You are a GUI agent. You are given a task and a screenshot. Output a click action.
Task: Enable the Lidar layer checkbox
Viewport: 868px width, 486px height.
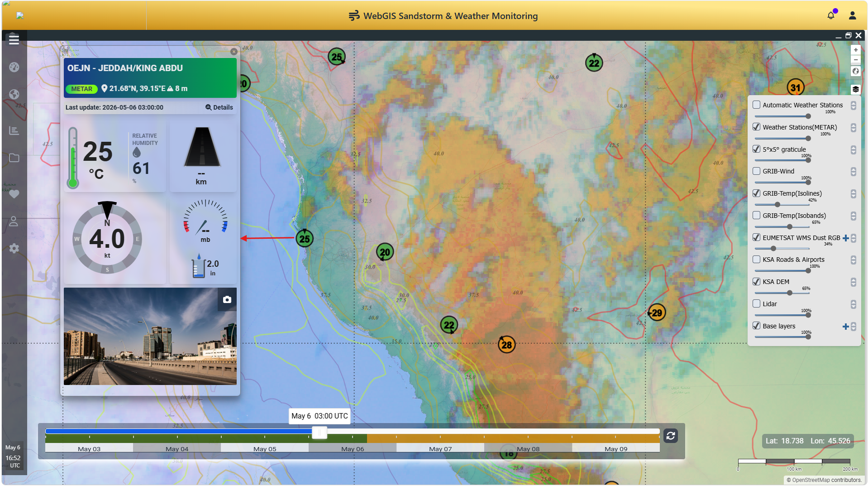[756, 303]
